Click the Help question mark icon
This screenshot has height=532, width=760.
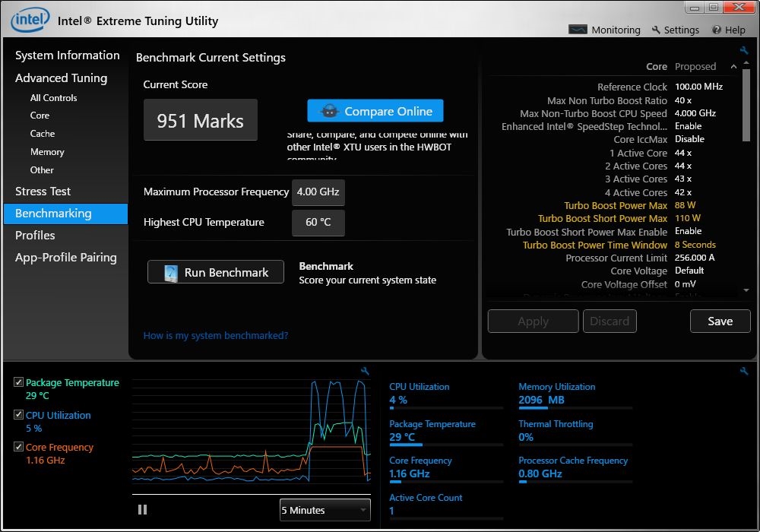(716, 30)
